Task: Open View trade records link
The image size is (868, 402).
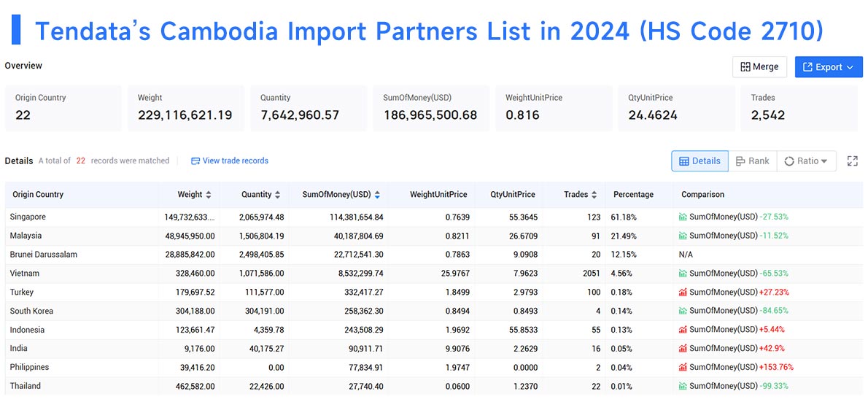Action: pyautogui.click(x=236, y=161)
